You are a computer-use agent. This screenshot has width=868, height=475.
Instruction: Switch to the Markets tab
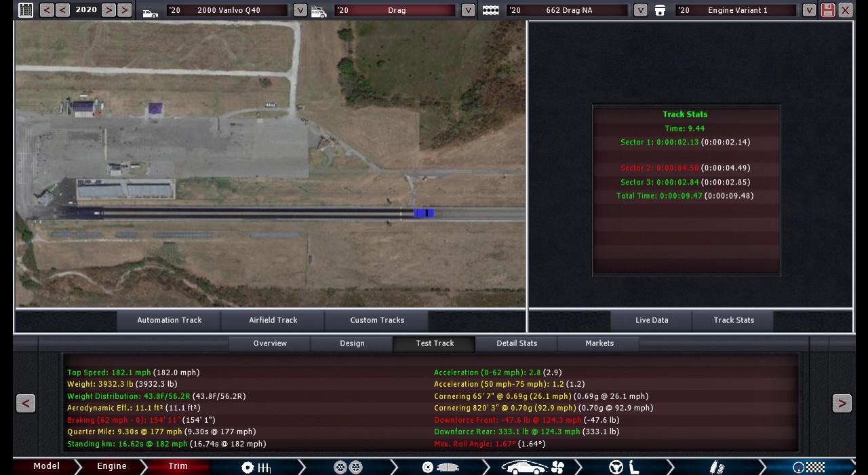(x=599, y=343)
